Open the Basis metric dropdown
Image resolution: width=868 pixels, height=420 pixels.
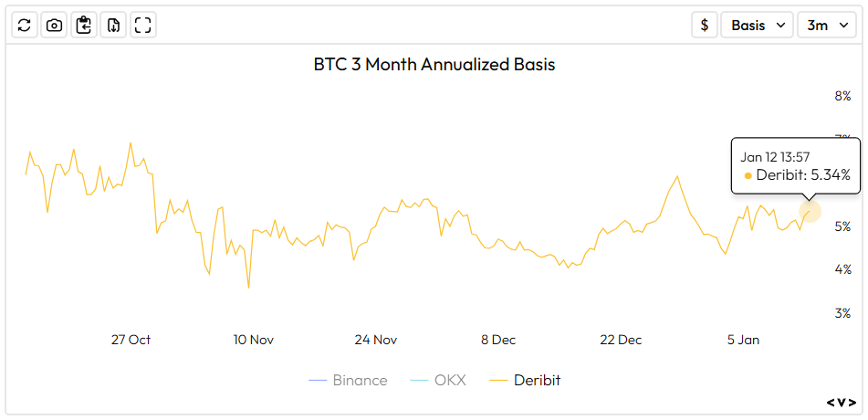(758, 25)
